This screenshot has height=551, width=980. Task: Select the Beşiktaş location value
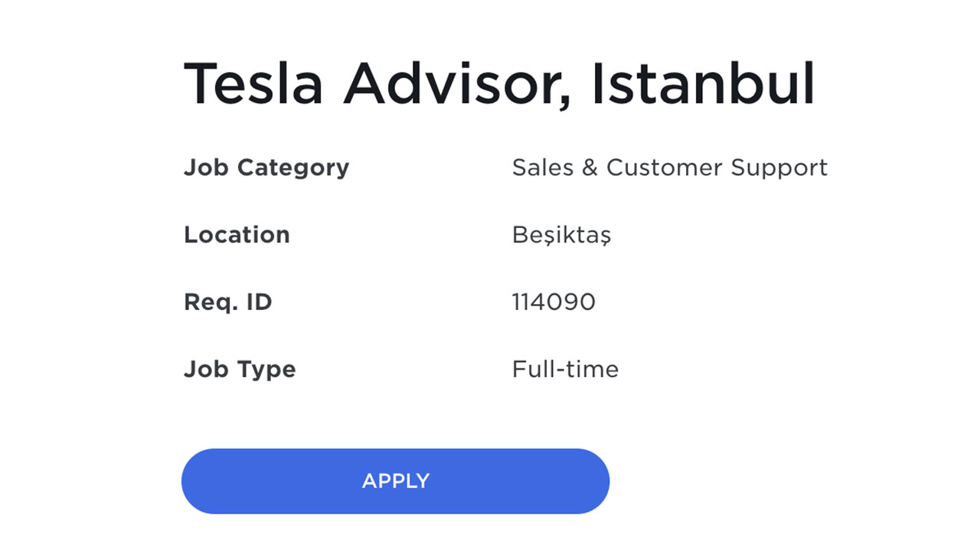pos(561,235)
